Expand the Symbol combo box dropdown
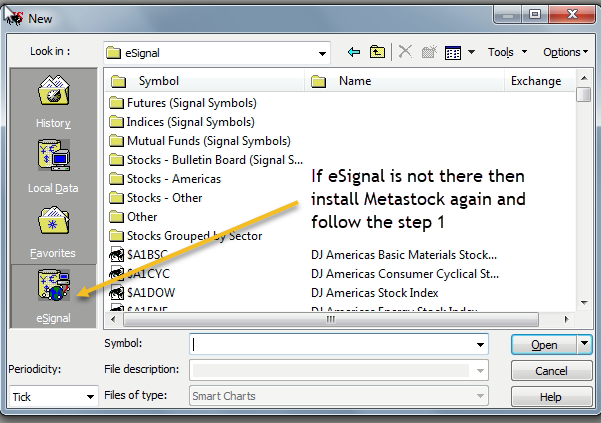 pos(480,344)
